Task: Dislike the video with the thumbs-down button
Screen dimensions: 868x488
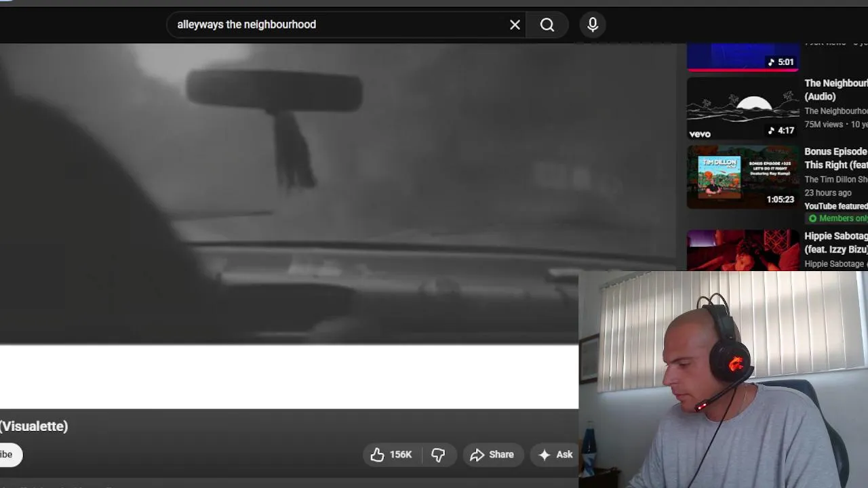Action: (439, 455)
